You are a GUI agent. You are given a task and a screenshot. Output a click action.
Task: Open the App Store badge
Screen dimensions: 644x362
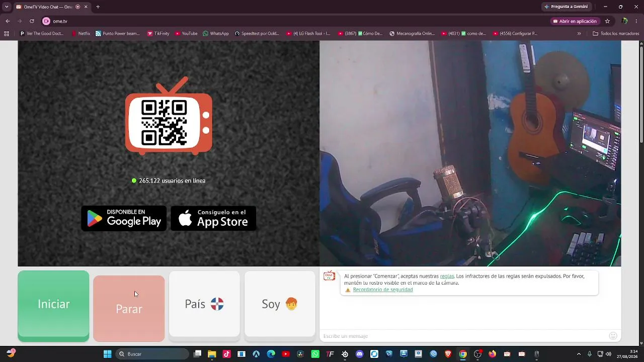coord(213,218)
